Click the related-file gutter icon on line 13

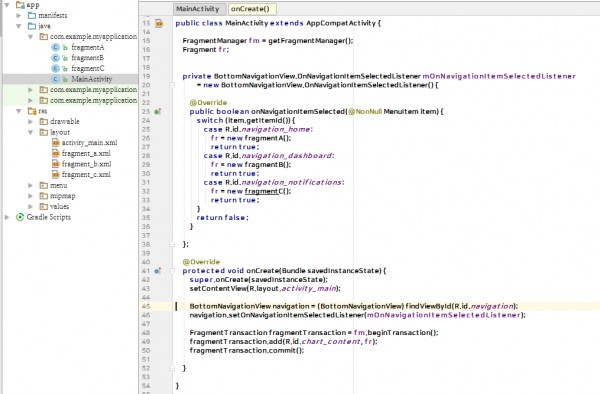coord(159,23)
